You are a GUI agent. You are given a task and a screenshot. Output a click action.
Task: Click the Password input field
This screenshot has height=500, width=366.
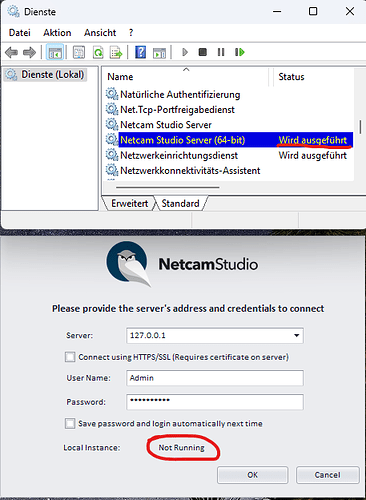(x=215, y=402)
